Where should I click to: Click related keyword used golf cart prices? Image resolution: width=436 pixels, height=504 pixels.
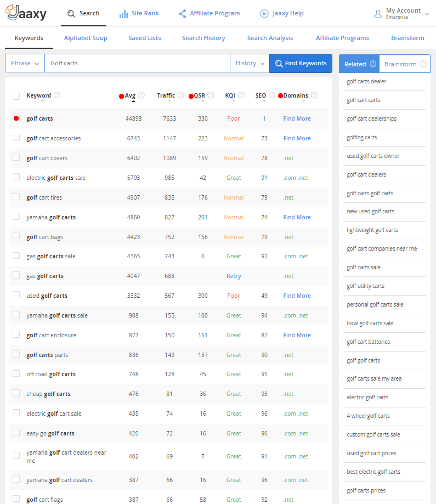[371, 453]
